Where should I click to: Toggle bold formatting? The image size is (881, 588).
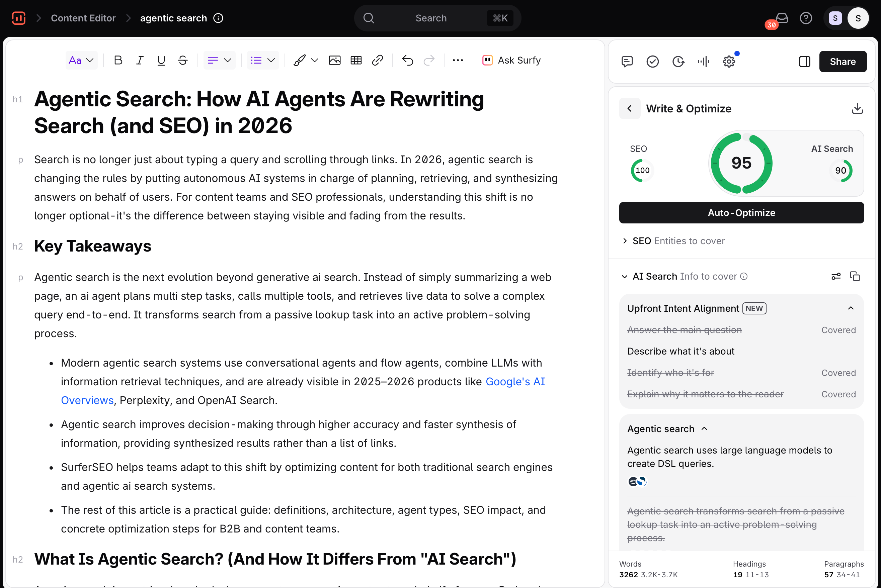(x=118, y=61)
